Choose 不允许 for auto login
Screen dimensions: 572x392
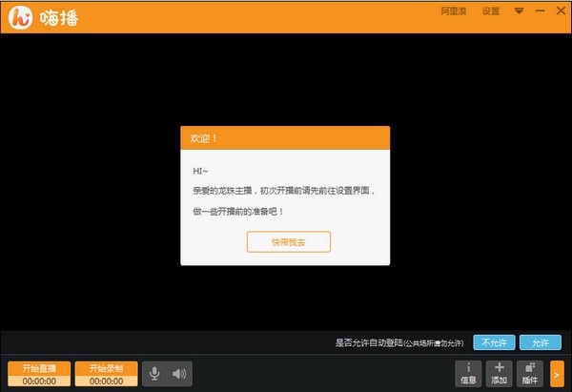point(494,342)
